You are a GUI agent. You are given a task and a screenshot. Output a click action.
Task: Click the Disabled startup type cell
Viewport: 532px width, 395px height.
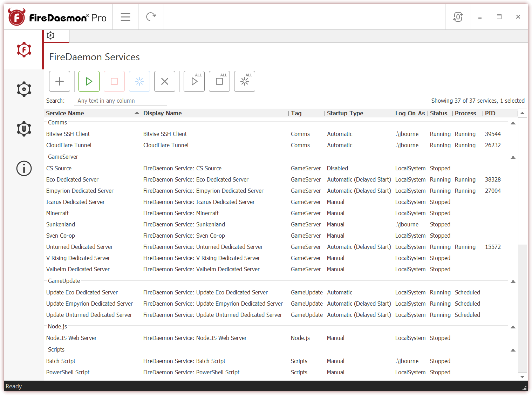337,168
